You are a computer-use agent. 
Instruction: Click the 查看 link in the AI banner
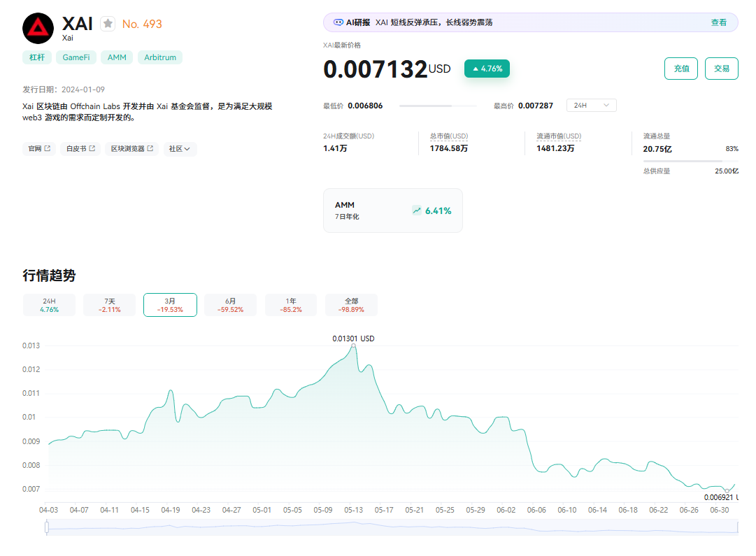coord(718,22)
